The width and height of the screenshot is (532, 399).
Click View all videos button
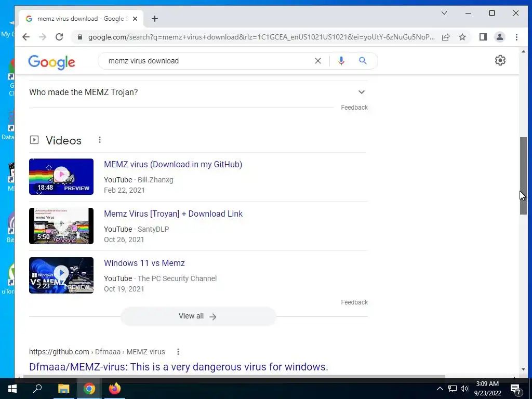(x=198, y=316)
